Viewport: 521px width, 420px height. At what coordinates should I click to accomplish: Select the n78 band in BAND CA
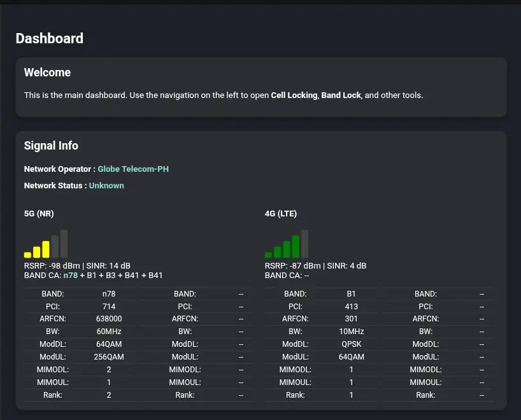coord(71,276)
